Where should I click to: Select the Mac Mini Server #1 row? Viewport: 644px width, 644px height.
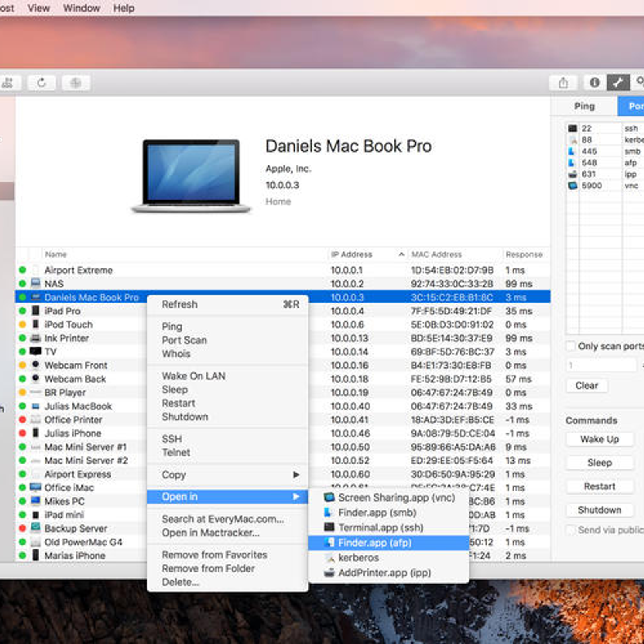click(283, 447)
